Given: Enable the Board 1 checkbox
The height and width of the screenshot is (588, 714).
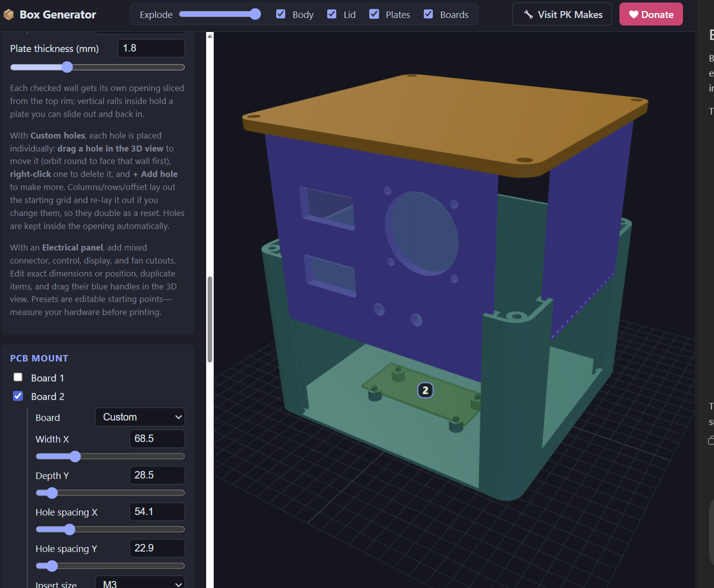Looking at the screenshot, I should 18,377.
